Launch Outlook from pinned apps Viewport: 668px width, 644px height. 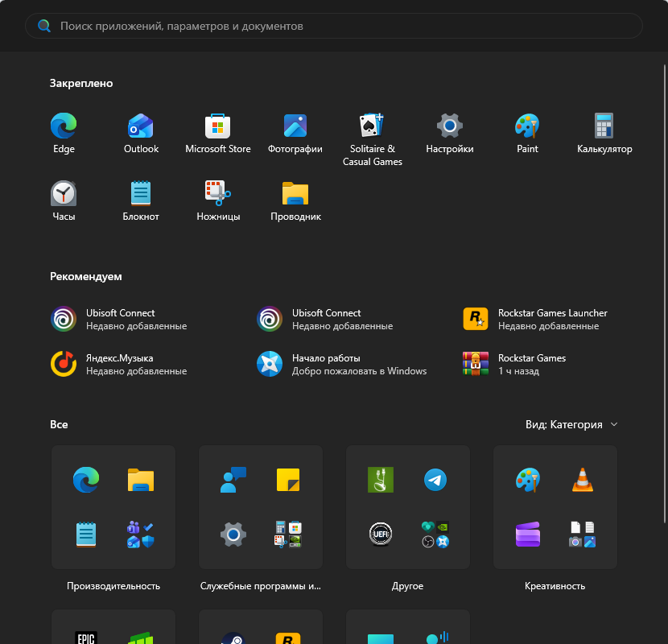(141, 126)
